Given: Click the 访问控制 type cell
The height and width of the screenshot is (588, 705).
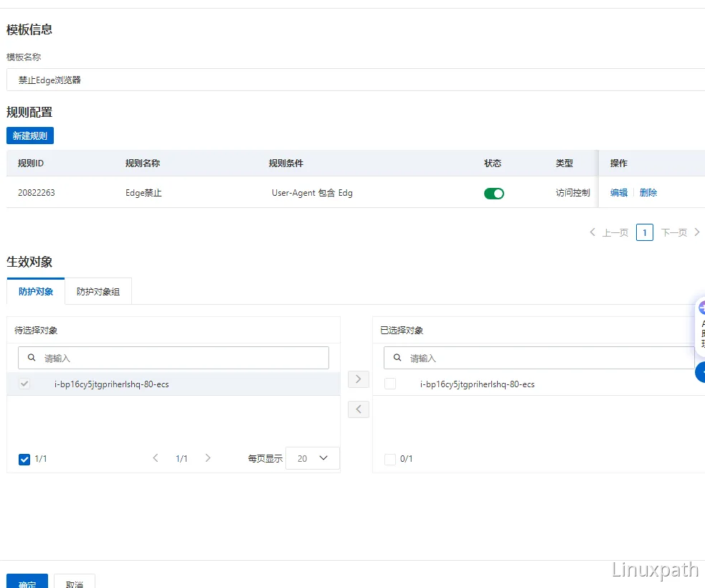Looking at the screenshot, I should pyautogui.click(x=572, y=193).
